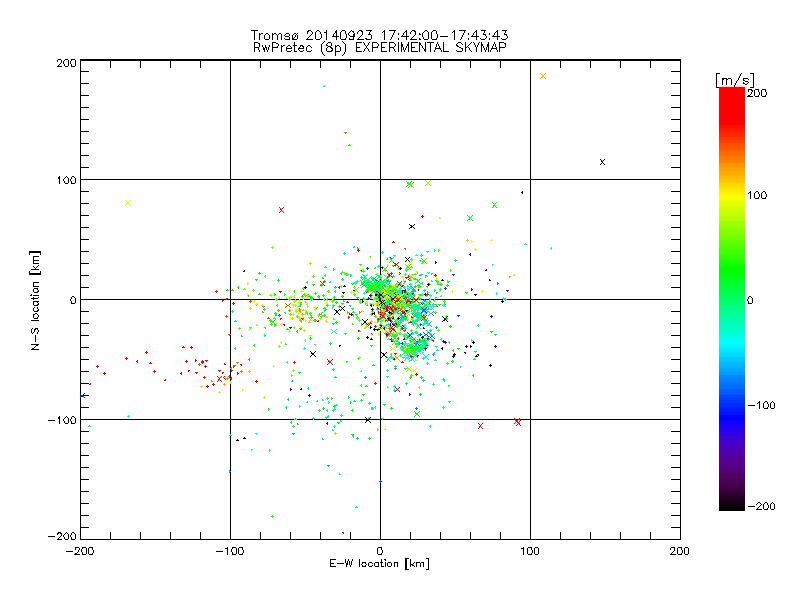Select the 'N-S location [km]' axis label
Image resolution: width=800 pixels, height=600 pixels.
(x=35, y=300)
